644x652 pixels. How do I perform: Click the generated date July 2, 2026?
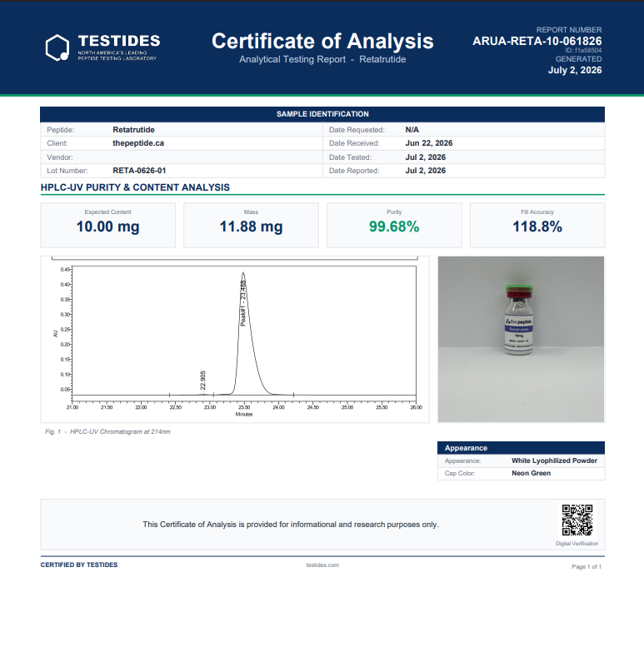pyautogui.click(x=575, y=70)
